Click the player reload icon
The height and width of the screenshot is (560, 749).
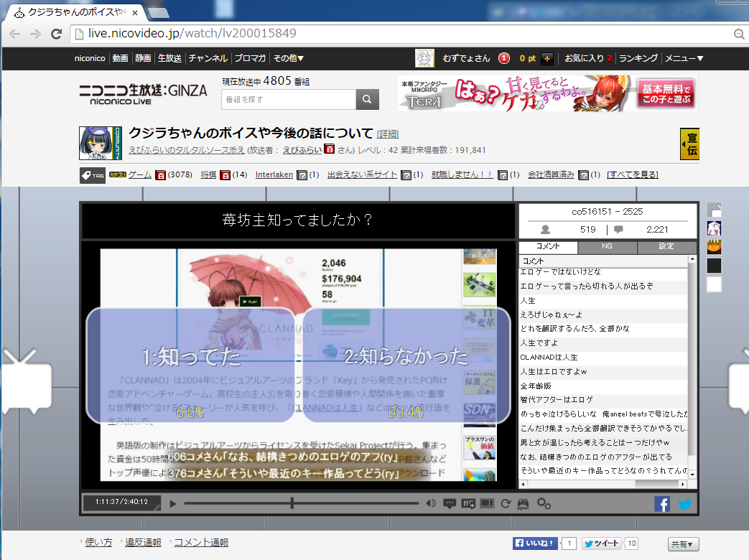point(506,504)
